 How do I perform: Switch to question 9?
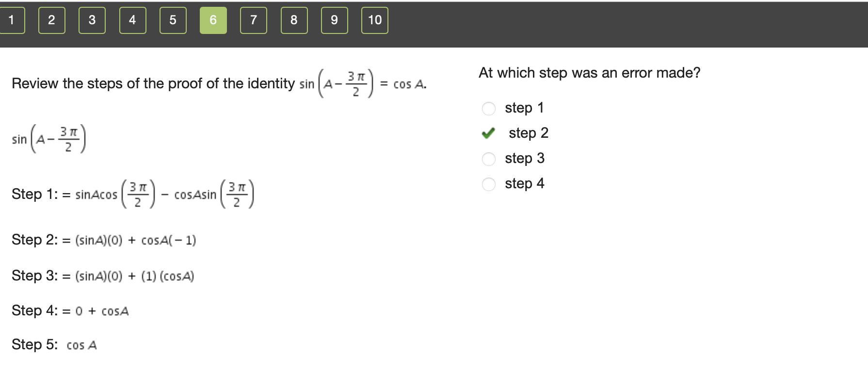click(x=334, y=20)
